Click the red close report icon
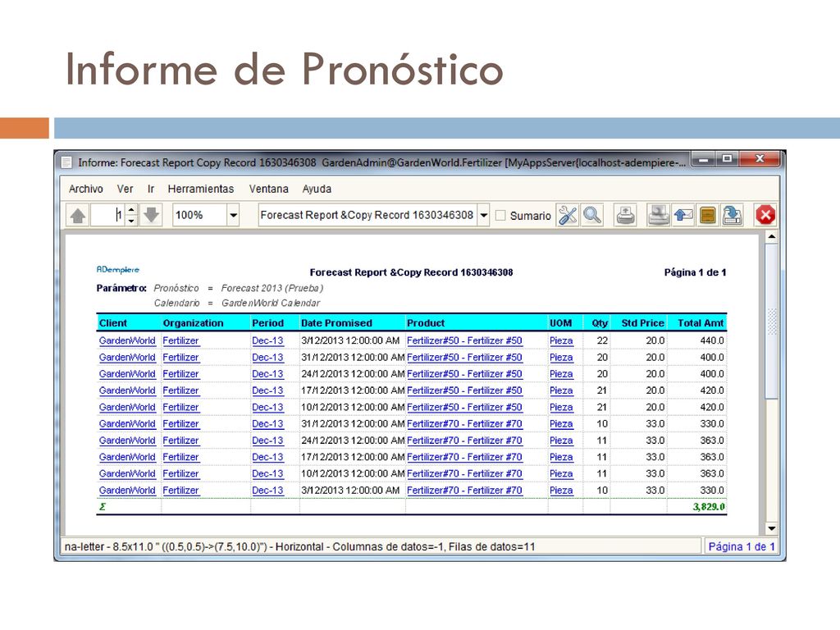The width and height of the screenshot is (840, 630). tap(765, 216)
